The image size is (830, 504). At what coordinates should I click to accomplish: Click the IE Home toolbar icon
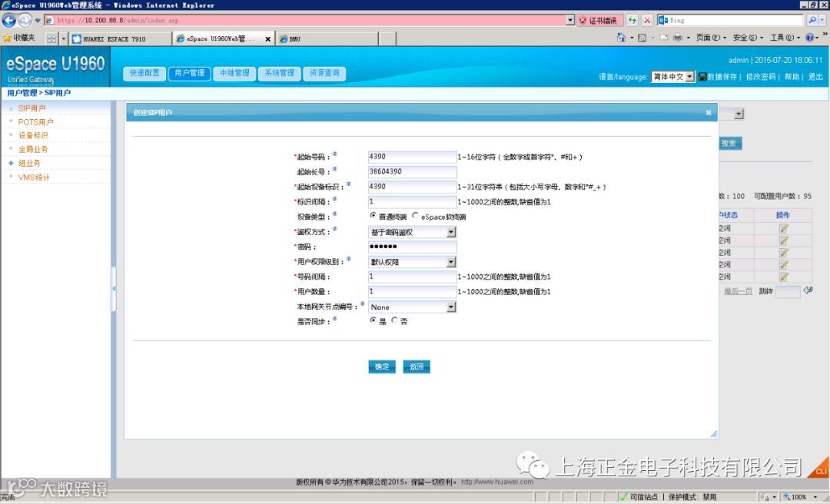pos(622,38)
